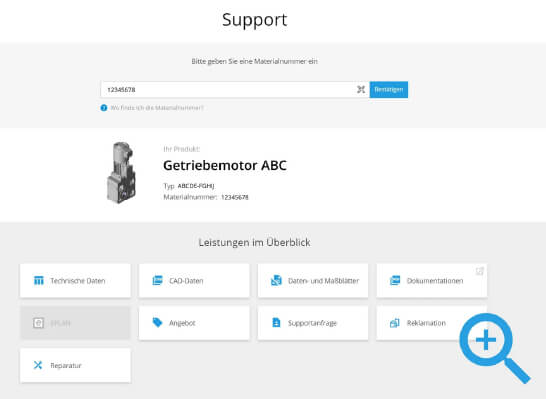The height and width of the screenshot is (399, 546).
Task: Click the tag icon on the Angebot card
Action: click(157, 322)
